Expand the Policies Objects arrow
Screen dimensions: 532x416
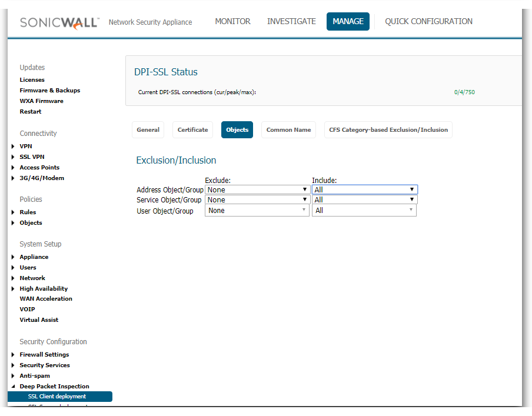(13, 222)
